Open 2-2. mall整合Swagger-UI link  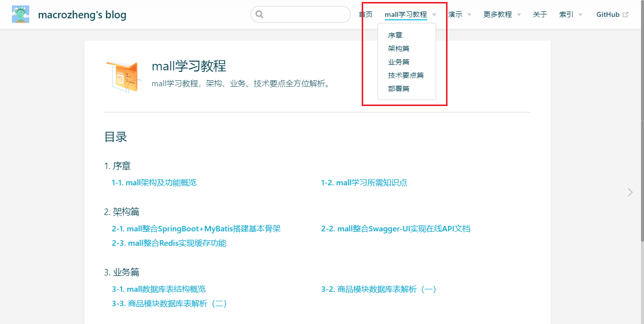coord(396,229)
